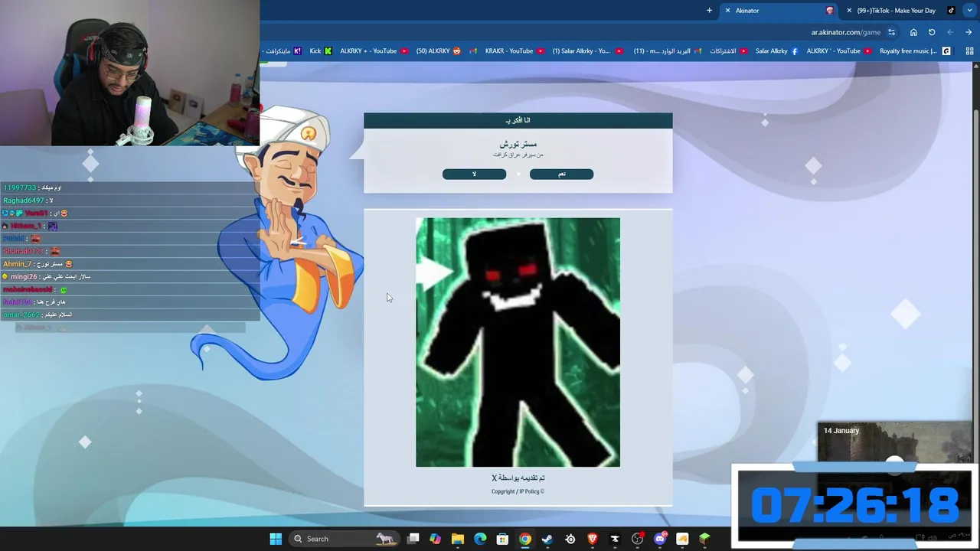Click chat username 11997733
The image size is (980, 551).
point(19,187)
